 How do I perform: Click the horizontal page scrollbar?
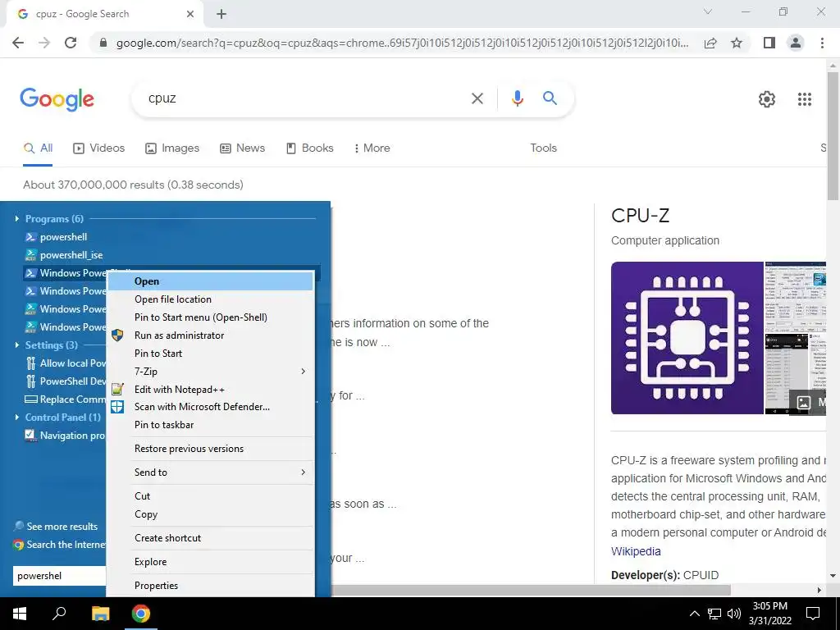click(x=531, y=590)
